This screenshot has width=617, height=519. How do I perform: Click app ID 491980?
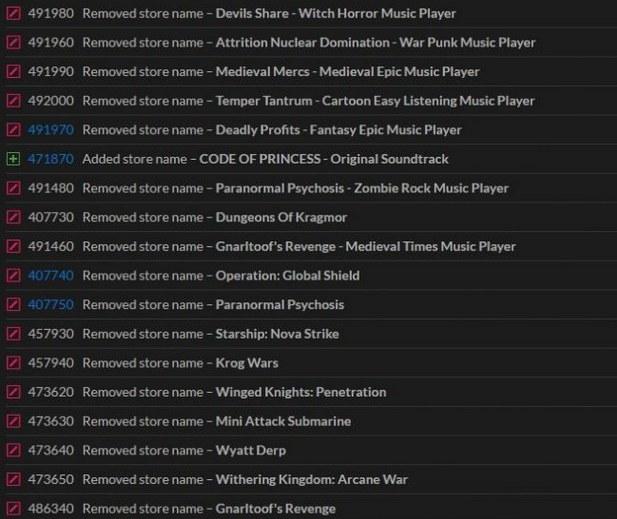point(51,13)
